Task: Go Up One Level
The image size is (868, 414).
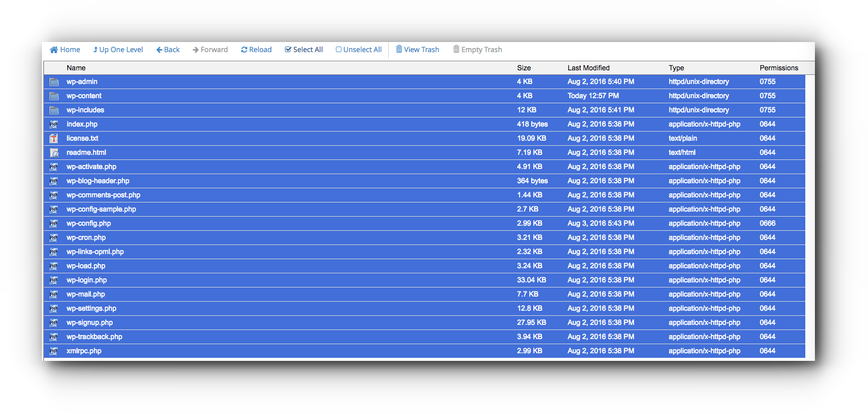Action: [x=118, y=50]
